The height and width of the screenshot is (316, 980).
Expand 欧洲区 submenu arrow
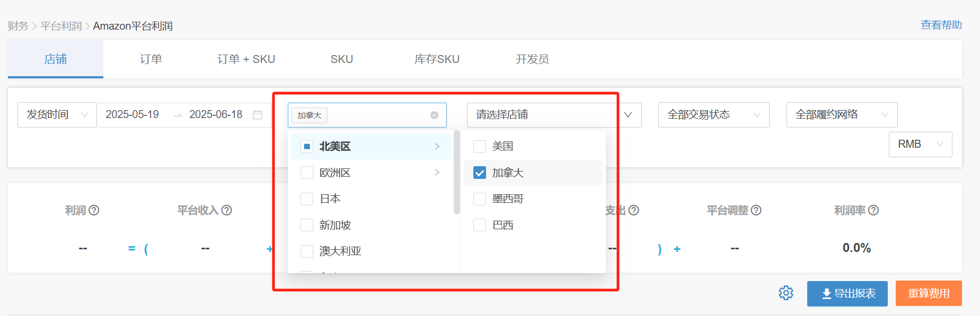437,173
